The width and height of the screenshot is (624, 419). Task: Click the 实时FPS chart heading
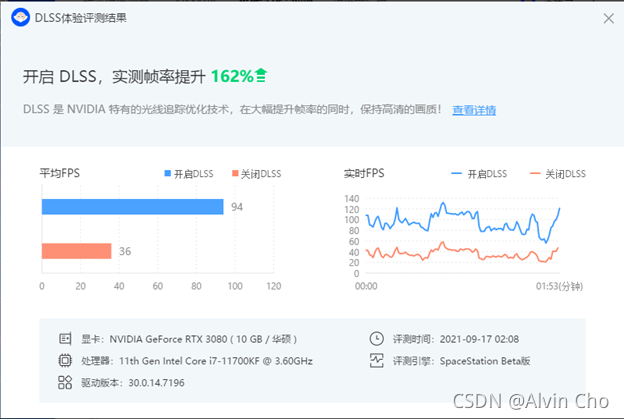tap(364, 173)
